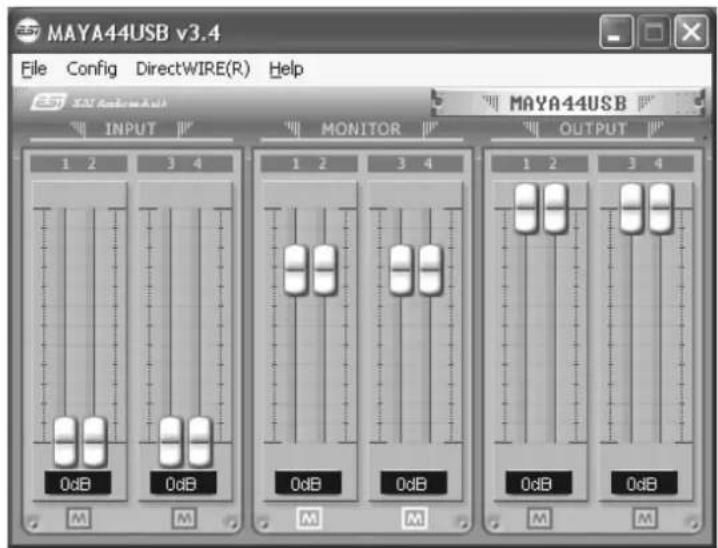Click Output channel 4 fader knob

pyautogui.click(x=661, y=208)
